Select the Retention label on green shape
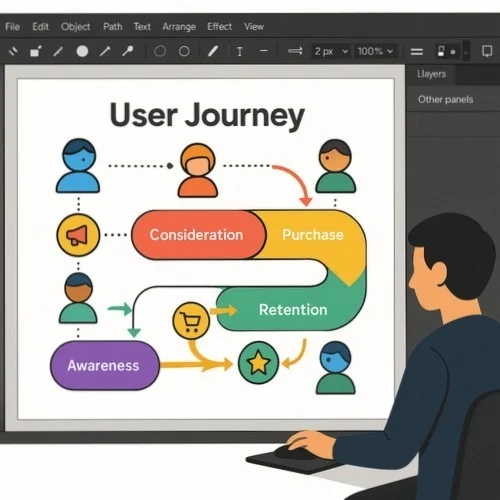 coord(293,310)
